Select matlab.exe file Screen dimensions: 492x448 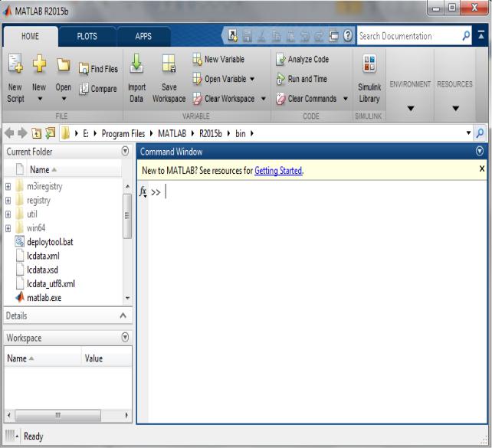(x=44, y=297)
